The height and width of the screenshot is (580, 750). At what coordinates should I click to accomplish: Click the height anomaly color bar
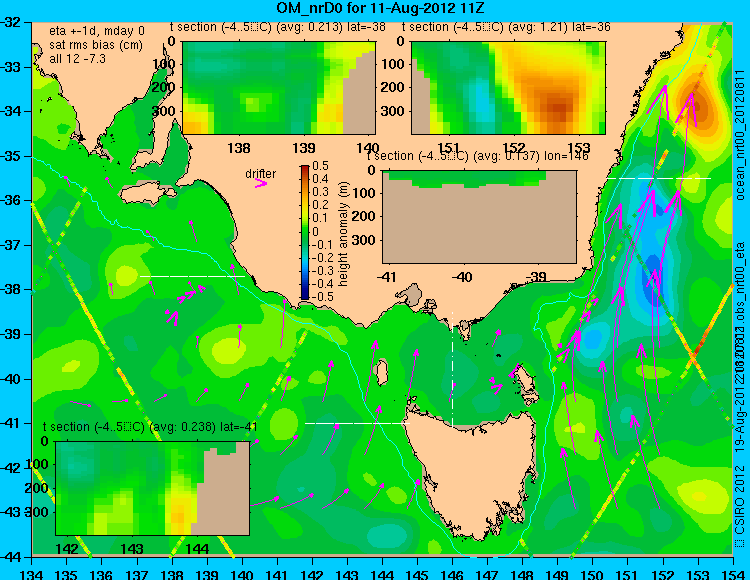click(x=305, y=232)
